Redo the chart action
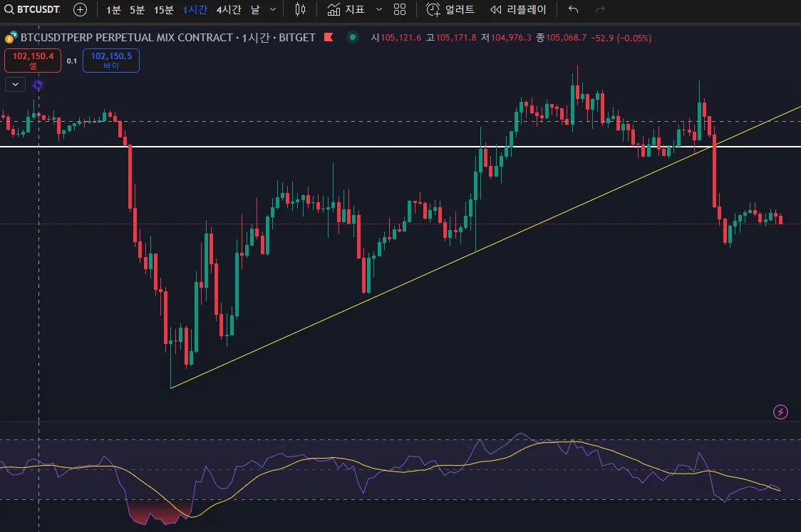 (600, 9)
